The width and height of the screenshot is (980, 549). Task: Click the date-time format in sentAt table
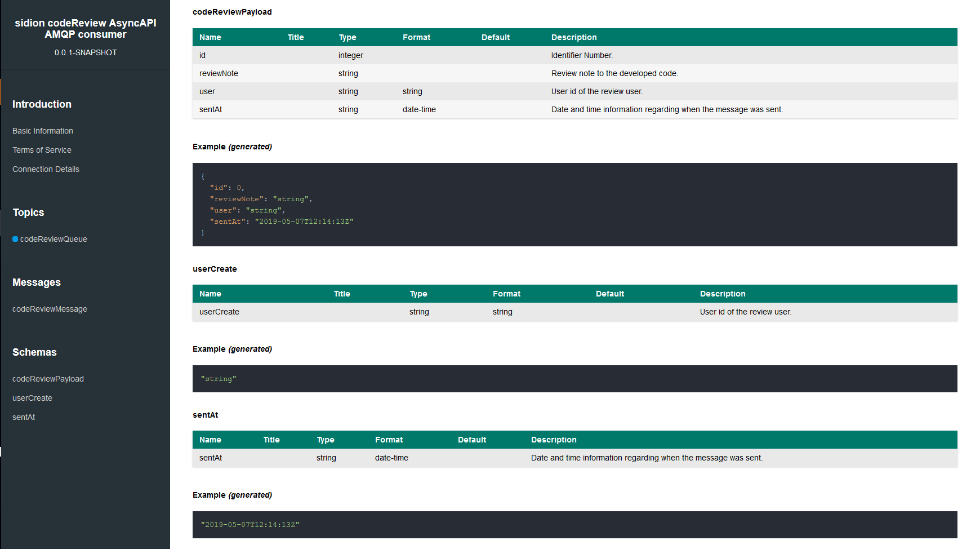(x=391, y=458)
